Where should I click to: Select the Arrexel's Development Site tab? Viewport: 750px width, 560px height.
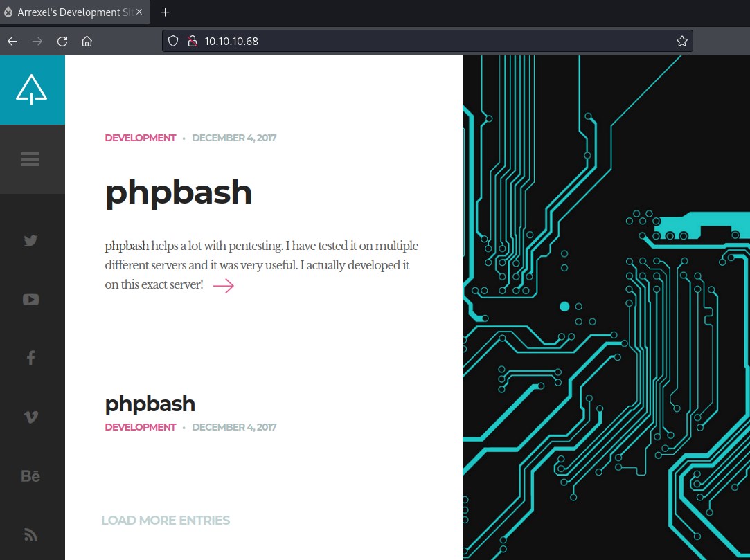pos(69,12)
